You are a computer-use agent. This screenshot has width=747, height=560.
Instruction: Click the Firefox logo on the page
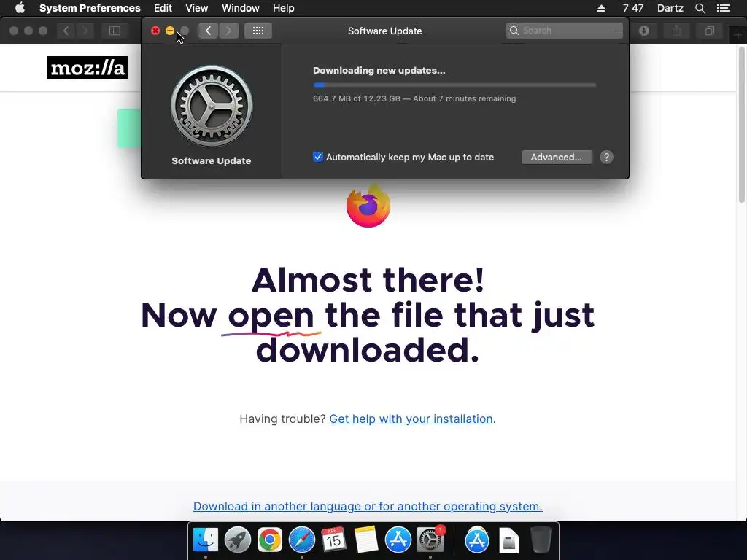(x=368, y=205)
